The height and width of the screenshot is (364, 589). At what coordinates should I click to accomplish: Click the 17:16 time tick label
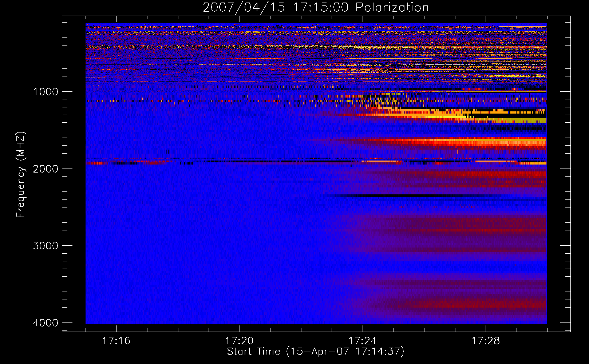tap(116, 341)
